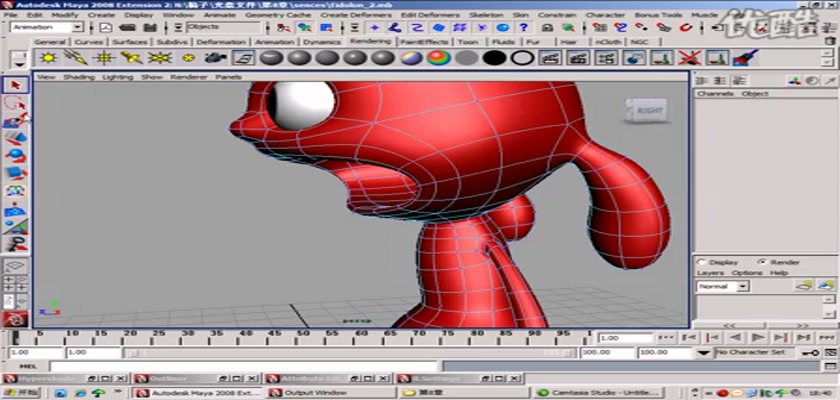Switch to the PaintEffects shelf tab
The width and height of the screenshot is (840, 400).
[424, 41]
